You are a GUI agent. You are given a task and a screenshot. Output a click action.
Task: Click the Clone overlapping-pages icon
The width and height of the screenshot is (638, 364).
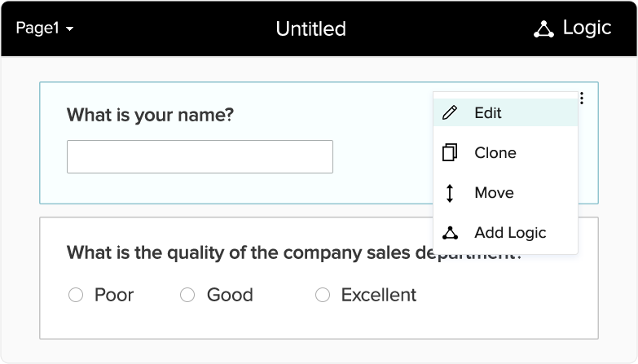pyautogui.click(x=450, y=153)
